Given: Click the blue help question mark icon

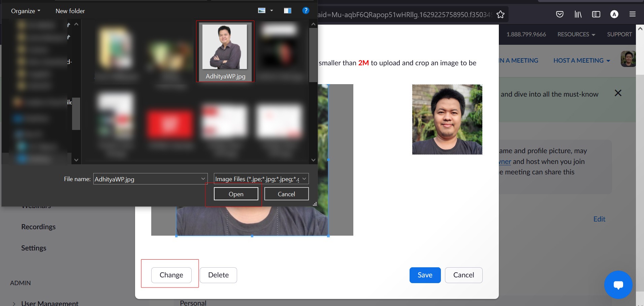Looking at the screenshot, I should click(x=305, y=10).
